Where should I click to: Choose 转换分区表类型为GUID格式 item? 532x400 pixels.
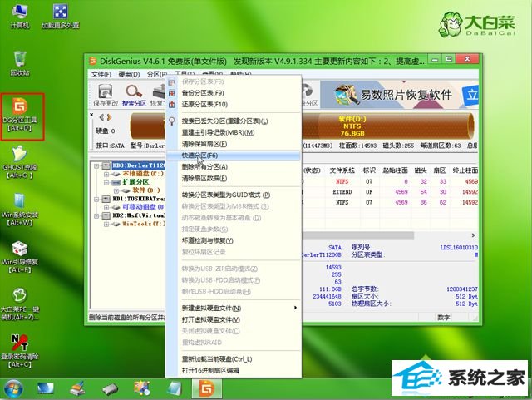(x=234, y=195)
